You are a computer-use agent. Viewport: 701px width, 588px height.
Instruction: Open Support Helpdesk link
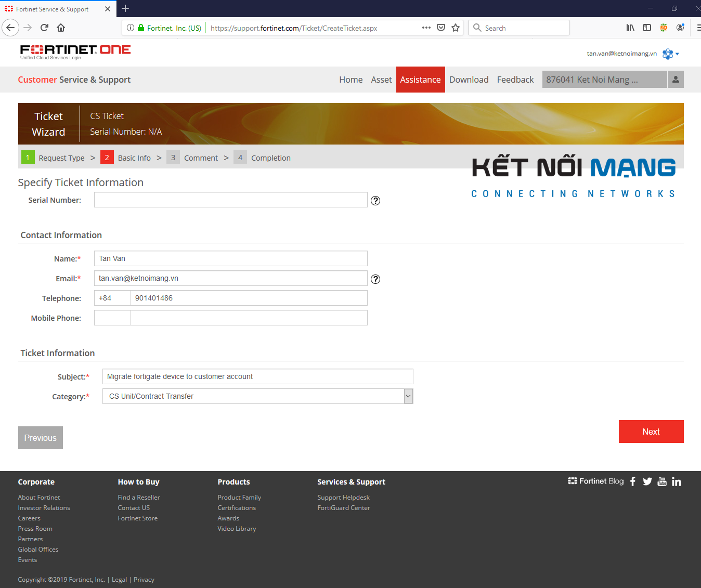344,498
